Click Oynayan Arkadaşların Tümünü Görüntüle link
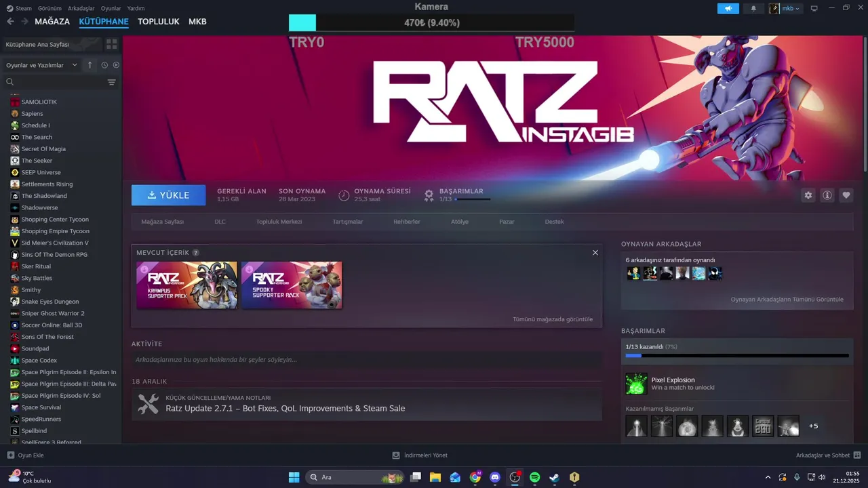This screenshot has width=868, height=488. 787,299
